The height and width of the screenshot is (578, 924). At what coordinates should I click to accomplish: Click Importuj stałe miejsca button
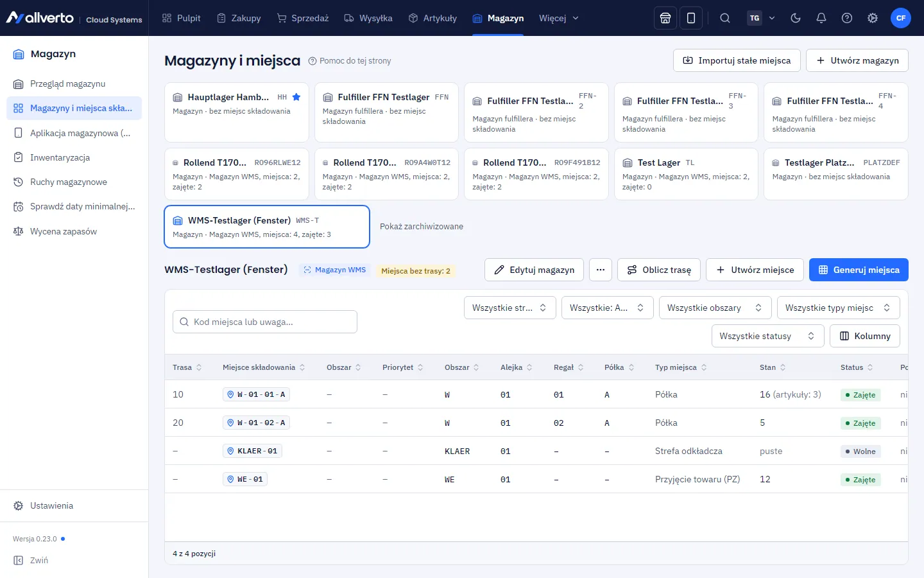pyautogui.click(x=737, y=60)
